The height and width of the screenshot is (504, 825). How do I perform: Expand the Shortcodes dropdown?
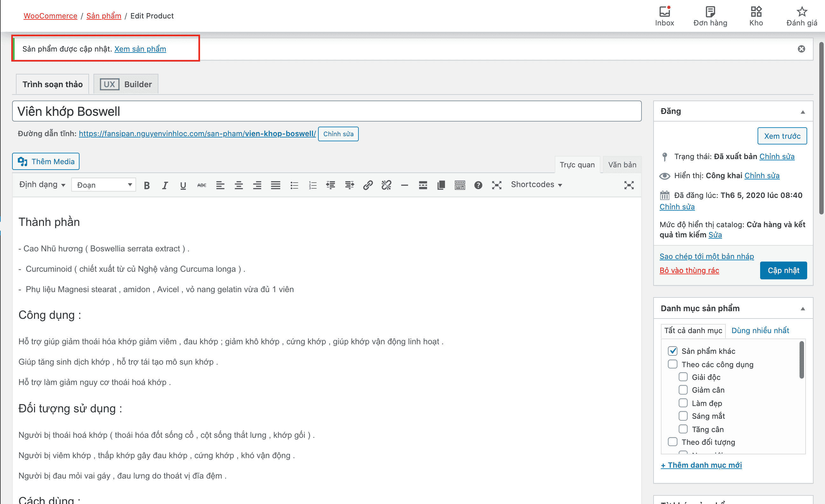(x=537, y=185)
